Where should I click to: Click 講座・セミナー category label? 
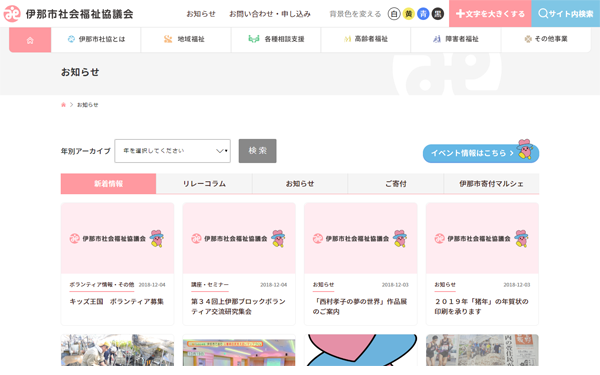(x=210, y=285)
